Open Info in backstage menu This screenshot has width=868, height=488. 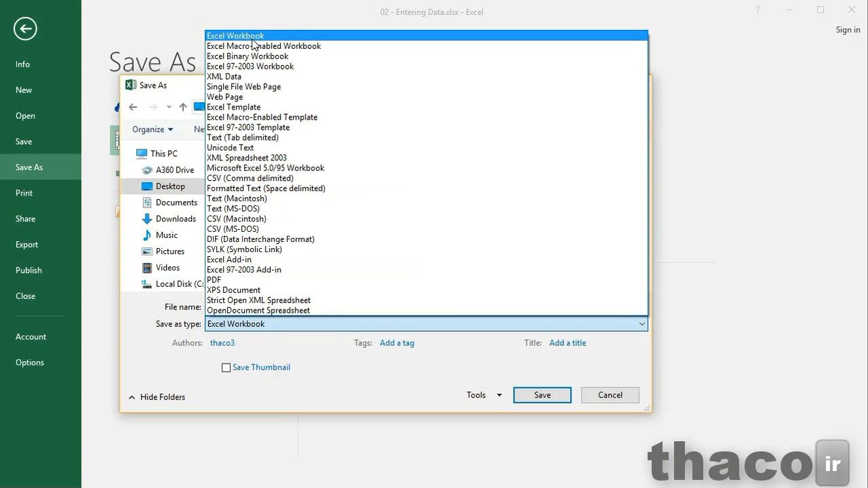point(41,64)
